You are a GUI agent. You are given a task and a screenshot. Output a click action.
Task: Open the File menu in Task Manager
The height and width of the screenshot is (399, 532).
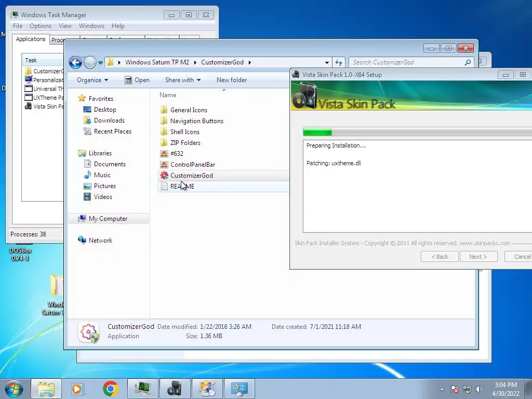pyautogui.click(x=18, y=26)
